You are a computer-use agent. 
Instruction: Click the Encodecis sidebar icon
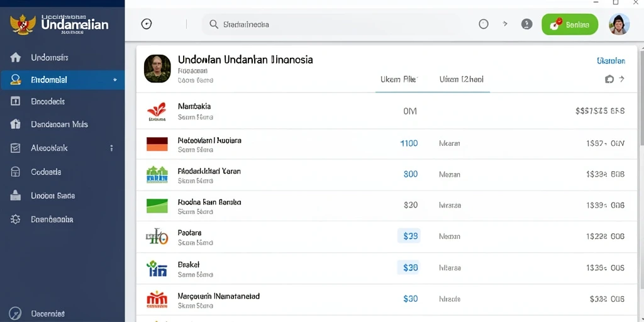15,101
